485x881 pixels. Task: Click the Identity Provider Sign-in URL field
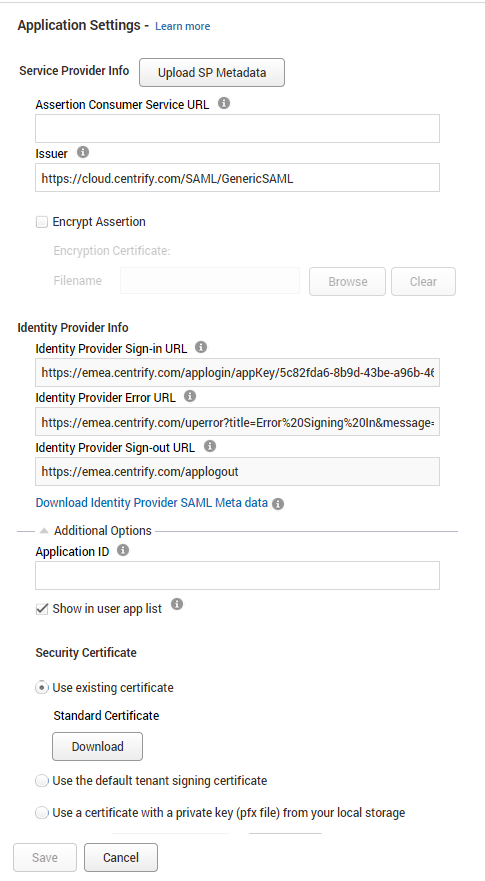(x=237, y=373)
